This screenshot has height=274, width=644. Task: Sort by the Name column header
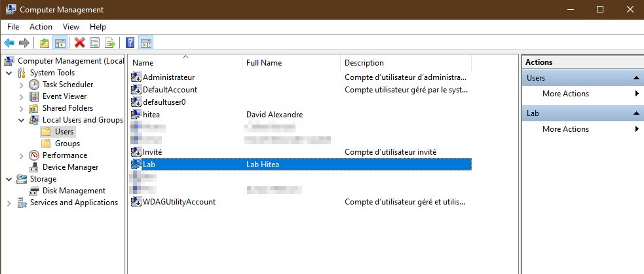[x=185, y=63]
